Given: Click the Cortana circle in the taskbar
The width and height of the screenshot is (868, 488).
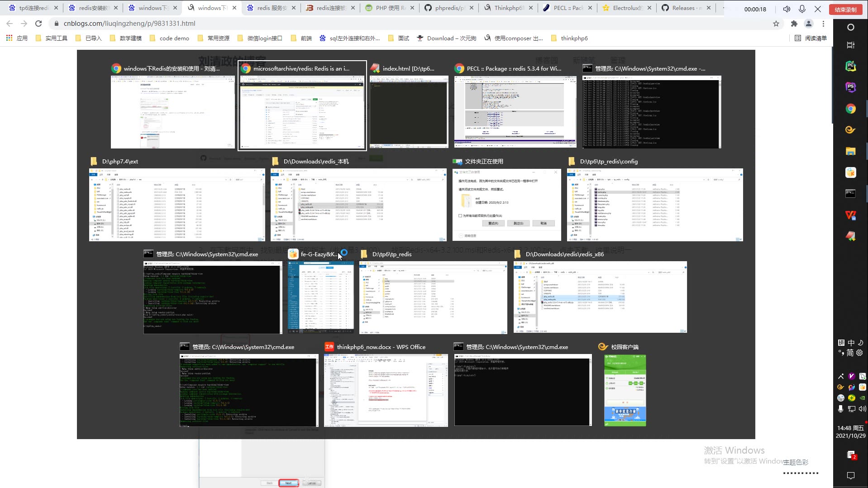Looking at the screenshot, I should tap(851, 27).
